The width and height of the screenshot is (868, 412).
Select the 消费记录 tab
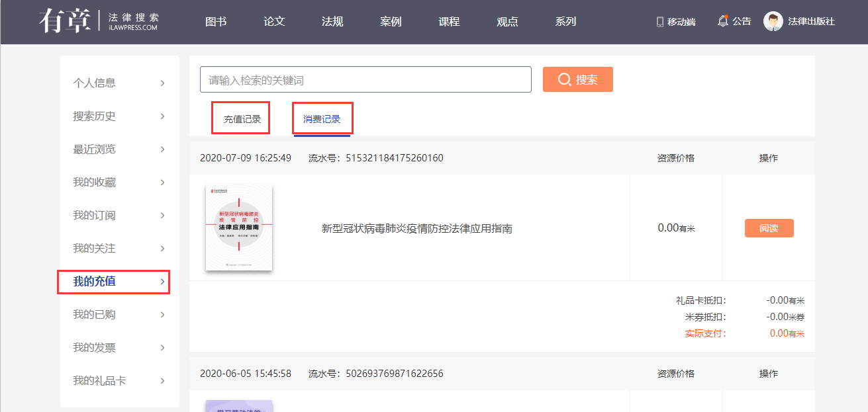(x=322, y=120)
